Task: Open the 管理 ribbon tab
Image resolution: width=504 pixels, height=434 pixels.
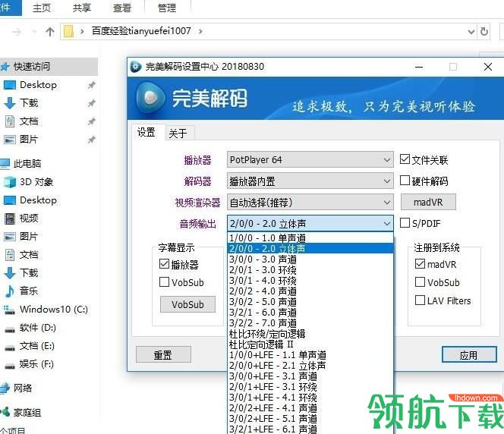Action: (x=167, y=8)
